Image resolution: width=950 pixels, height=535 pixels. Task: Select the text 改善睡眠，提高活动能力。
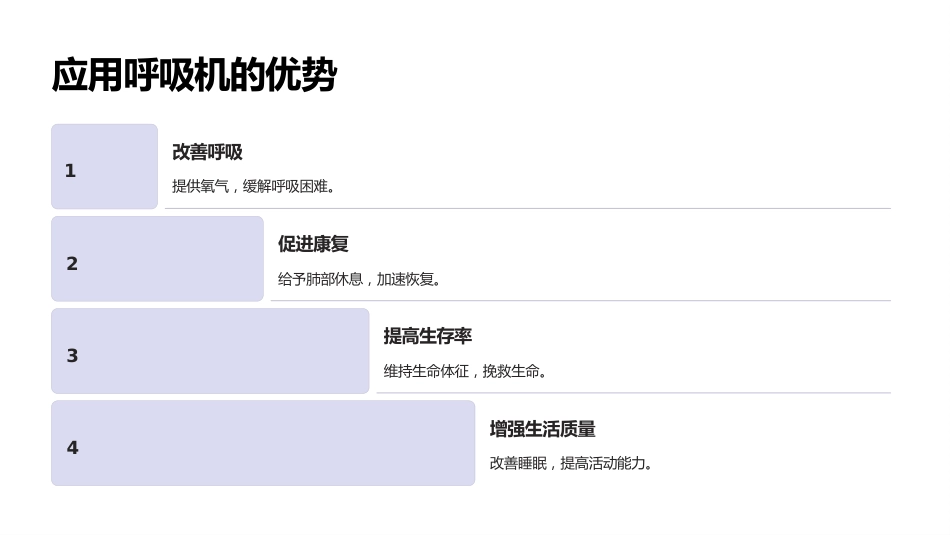point(571,463)
